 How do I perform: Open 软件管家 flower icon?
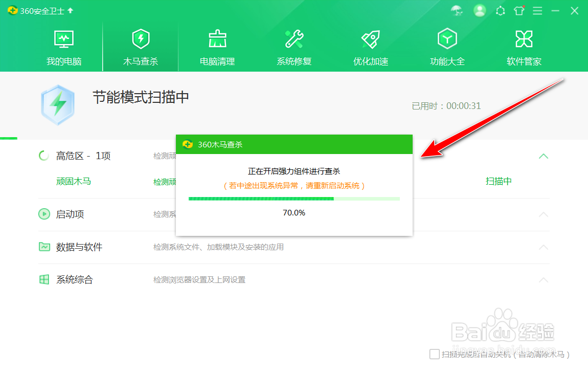[x=524, y=39]
